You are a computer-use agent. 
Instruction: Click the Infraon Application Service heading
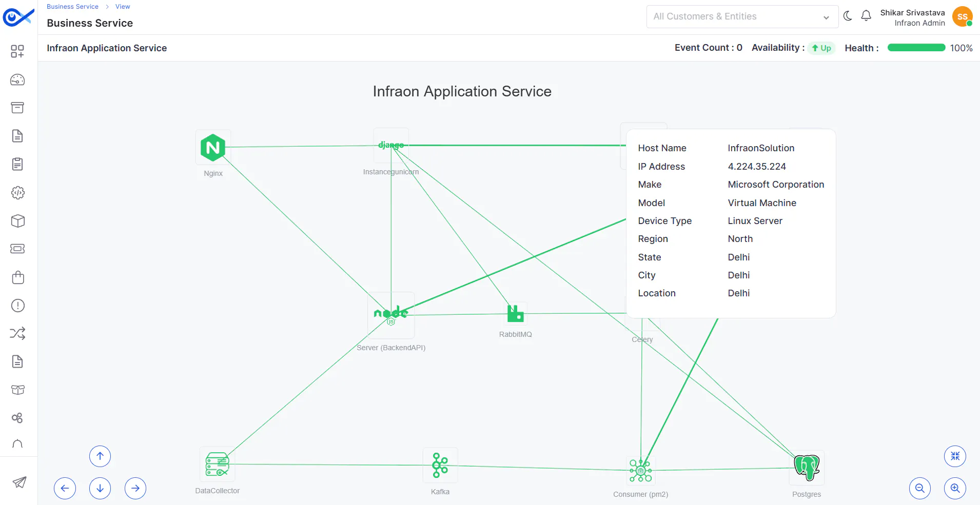click(107, 48)
